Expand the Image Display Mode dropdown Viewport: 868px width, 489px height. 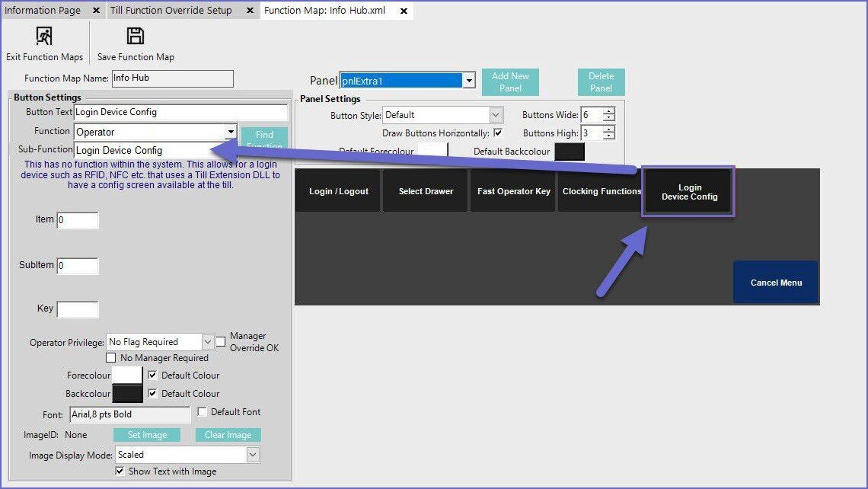[253, 455]
